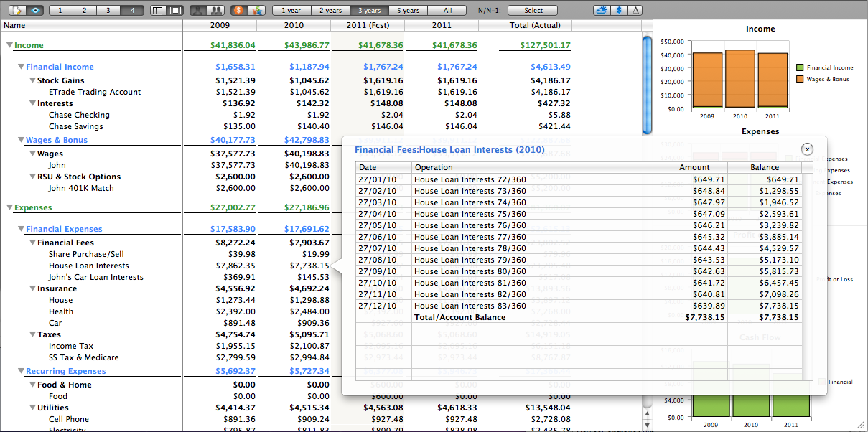Collapse the Wages & Bonus group
868x432 pixels.
click(x=22, y=140)
